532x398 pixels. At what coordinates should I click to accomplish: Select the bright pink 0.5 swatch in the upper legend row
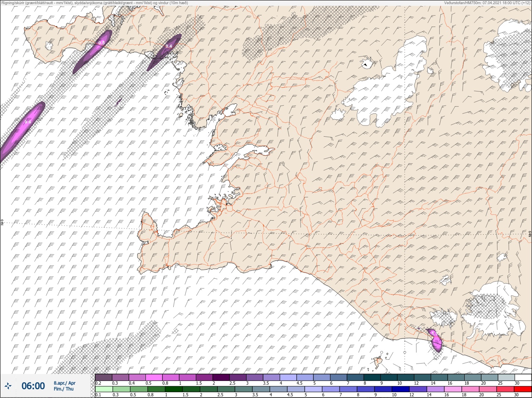click(155, 377)
